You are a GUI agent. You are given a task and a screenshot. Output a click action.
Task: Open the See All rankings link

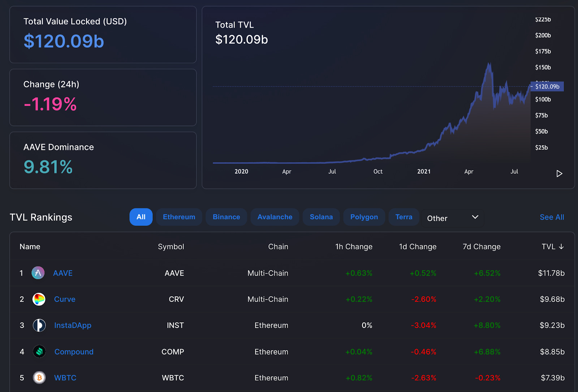click(x=552, y=217)
